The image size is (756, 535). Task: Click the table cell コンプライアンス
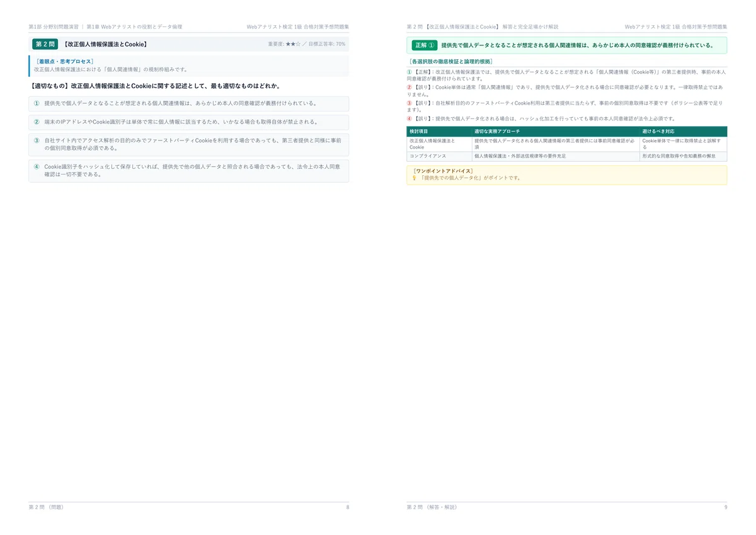click(x=439, y=156)
